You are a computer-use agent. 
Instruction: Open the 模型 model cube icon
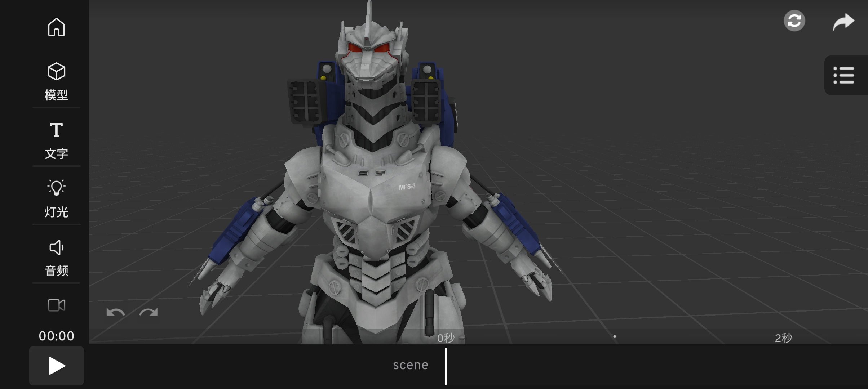56,72
